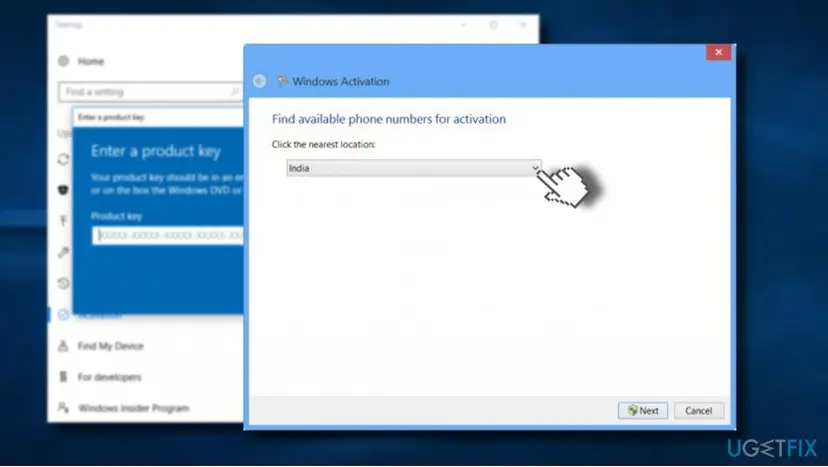Image resolution: width=828 pixels, height=467 pixels.
Task: Close the Windows Activation dialog
Action: (x=718, y=52)
